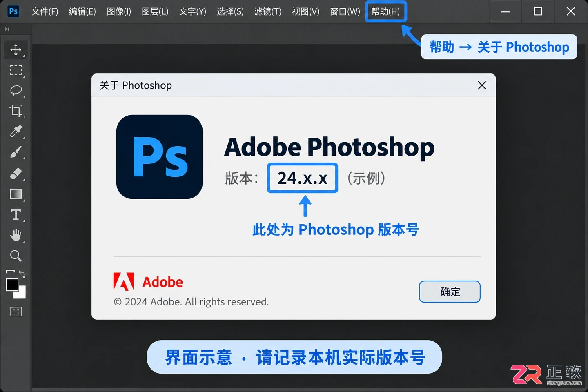Select the Lasso tool

click(x=16, y=90)
